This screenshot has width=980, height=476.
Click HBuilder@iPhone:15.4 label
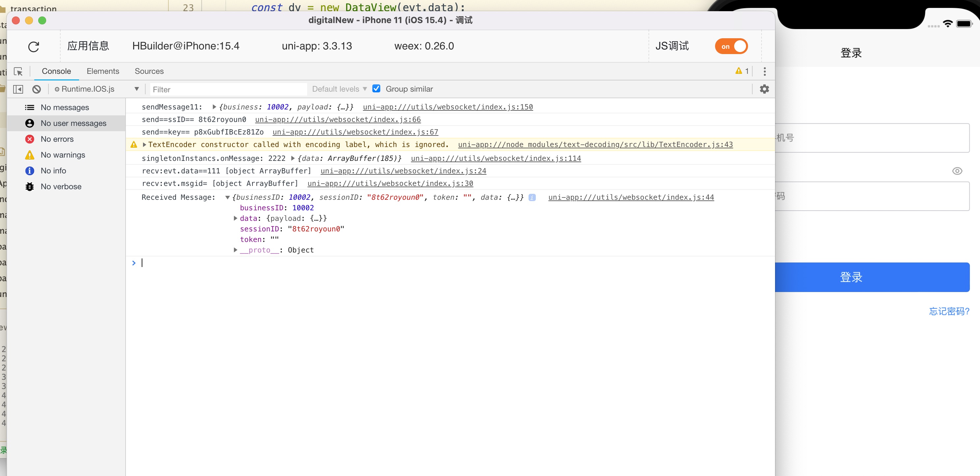[x=186, y=46]
